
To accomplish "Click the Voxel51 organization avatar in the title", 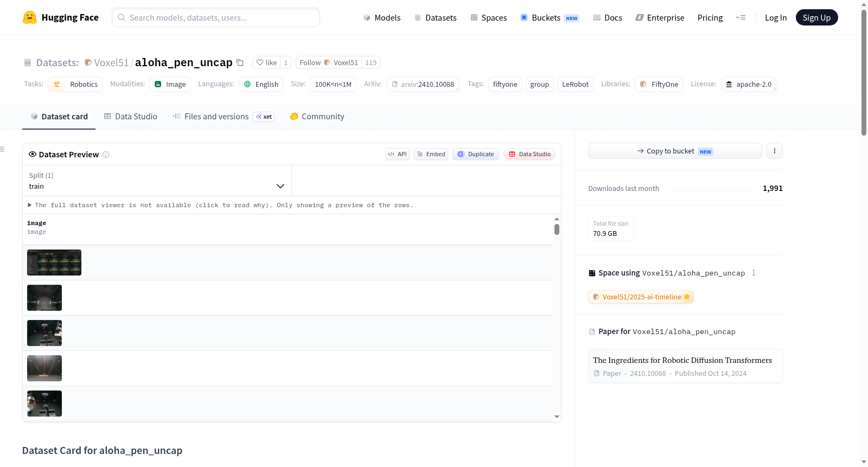I will [88, 62].
